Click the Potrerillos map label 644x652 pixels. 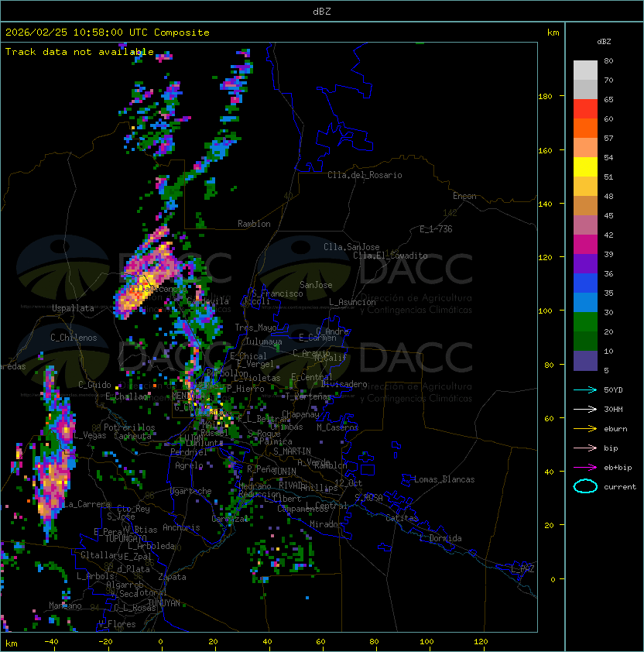point(129,427)
